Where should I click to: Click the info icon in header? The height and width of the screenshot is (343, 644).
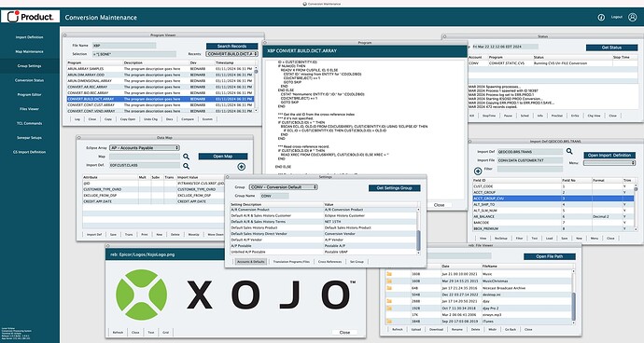(x=601, y=17)
